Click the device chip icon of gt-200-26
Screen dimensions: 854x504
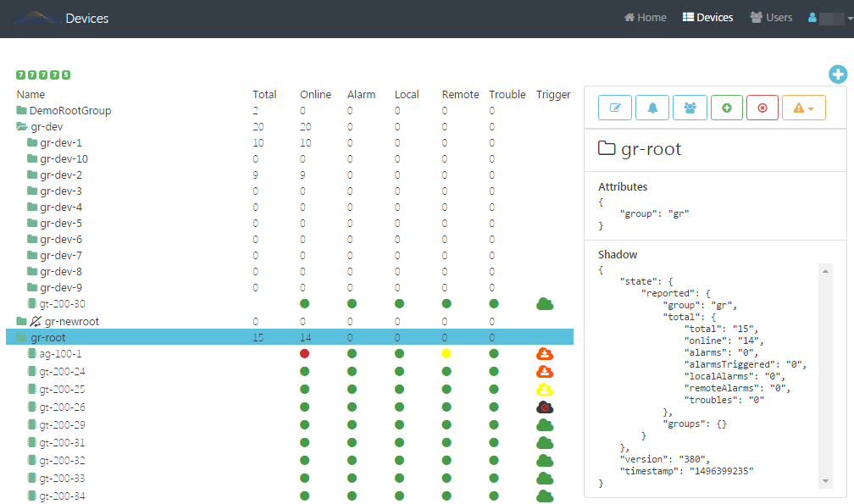32,407
